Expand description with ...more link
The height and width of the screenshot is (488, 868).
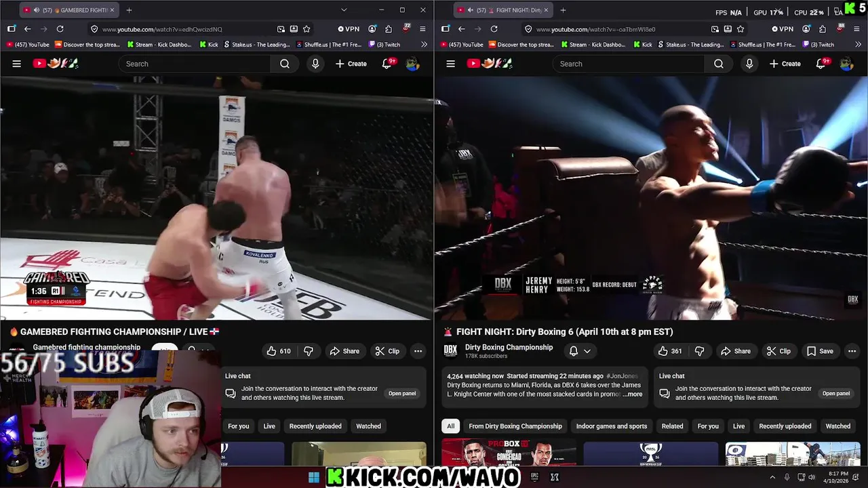click(633, 394)
